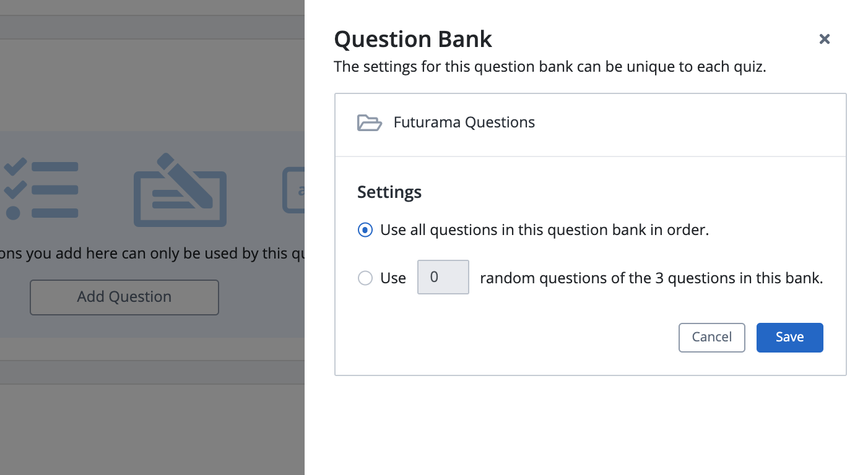The image size is (868, 475).
Task: Close the Question Bank panel
Action: [824, 39]
